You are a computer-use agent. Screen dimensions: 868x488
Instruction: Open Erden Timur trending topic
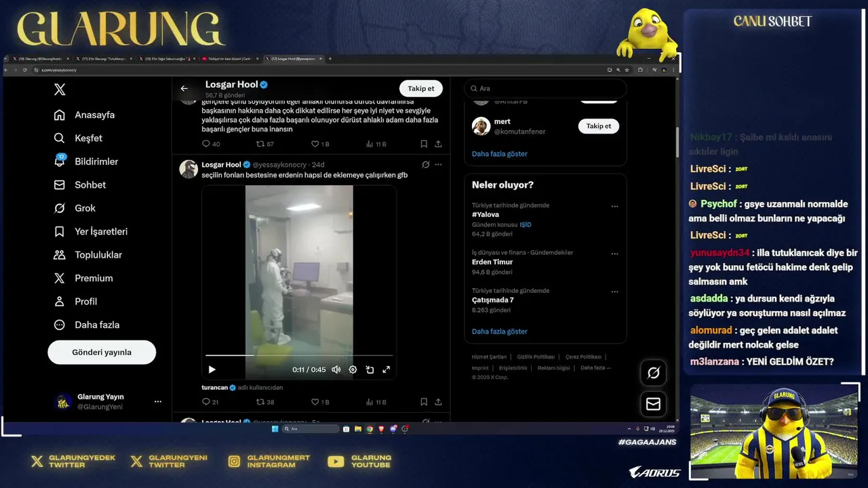coord(492,262)
